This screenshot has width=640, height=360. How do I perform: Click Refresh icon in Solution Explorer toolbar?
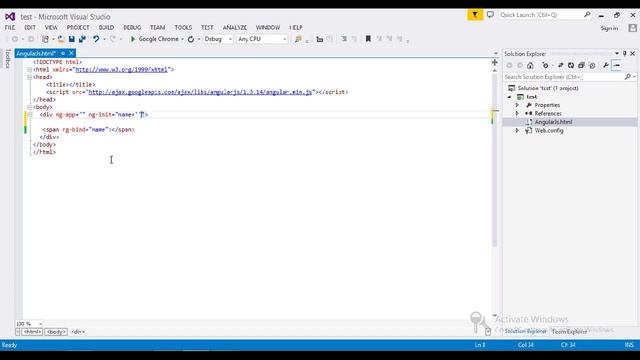point(571,65)
